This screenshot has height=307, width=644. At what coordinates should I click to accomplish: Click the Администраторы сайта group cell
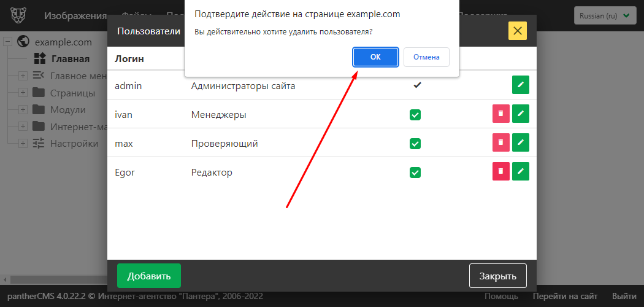coord(243,86)
